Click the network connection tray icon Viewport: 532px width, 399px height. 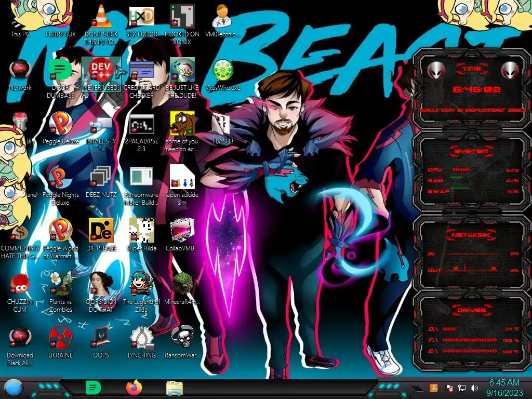[462, 388]
